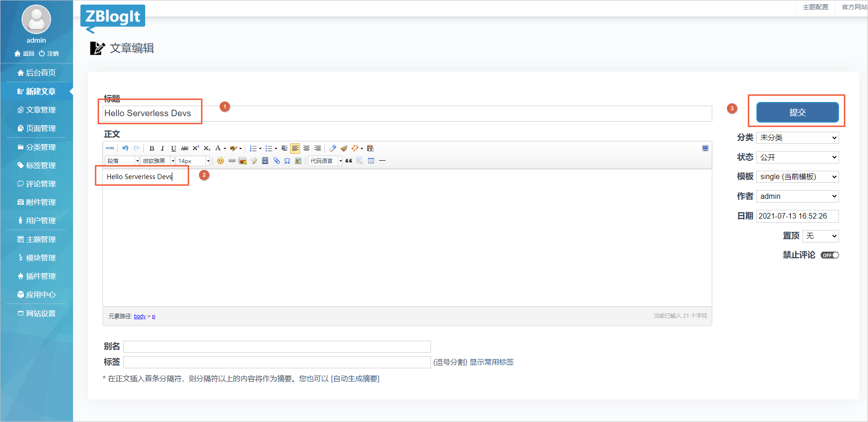The width and height of the screenshot is (868, 422).
Task: Insert a hyperlink
Action: point(232,161)
